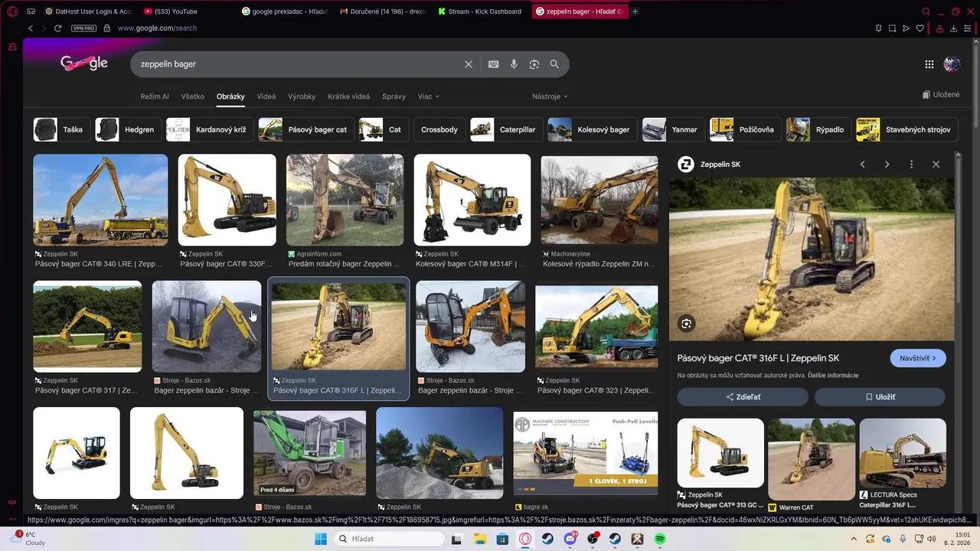
Task: Open the downloads icon in browser toolbar
Action: point(954,28)
